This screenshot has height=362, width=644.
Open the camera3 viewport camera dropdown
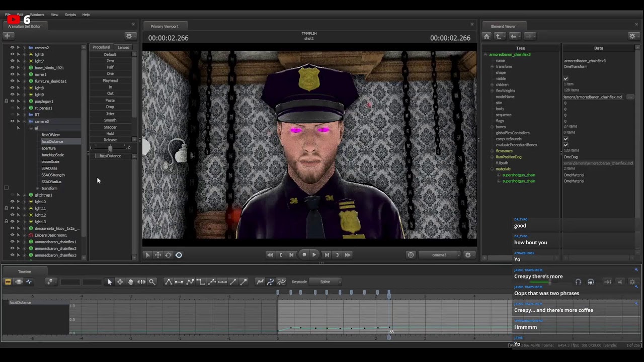point(439,255)
